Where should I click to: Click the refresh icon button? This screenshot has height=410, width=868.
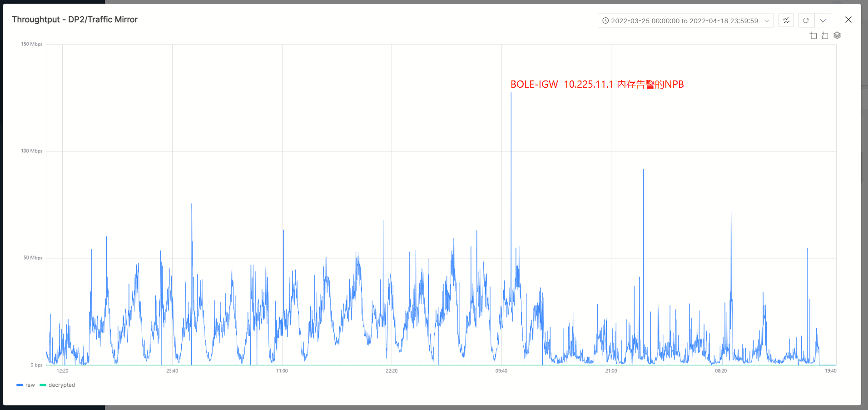tap(806, 20)
